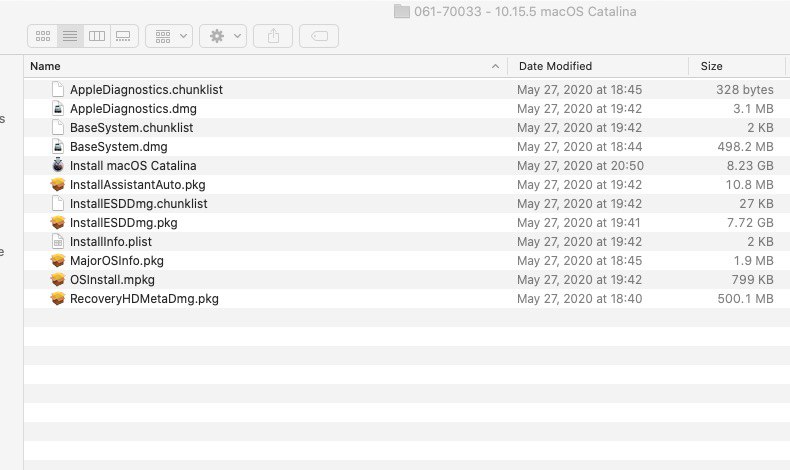This screenshot has width=790, height=470.
Task: Click the date May 27, 2020 at 20:50
Action: point(580,166)
